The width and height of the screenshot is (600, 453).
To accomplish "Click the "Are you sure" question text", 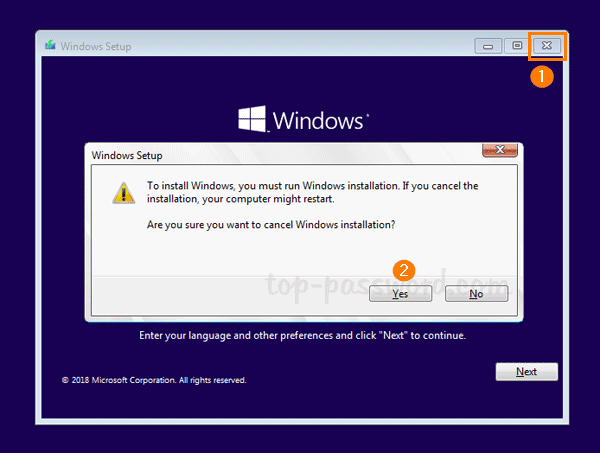I will pos(270,224).
